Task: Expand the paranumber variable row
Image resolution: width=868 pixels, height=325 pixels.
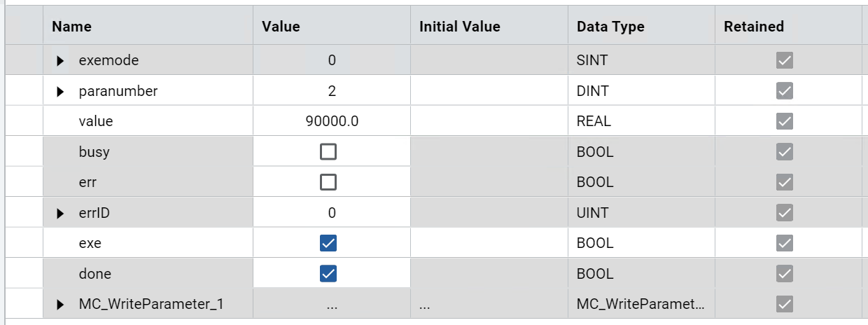Action: tap(60, 91)
